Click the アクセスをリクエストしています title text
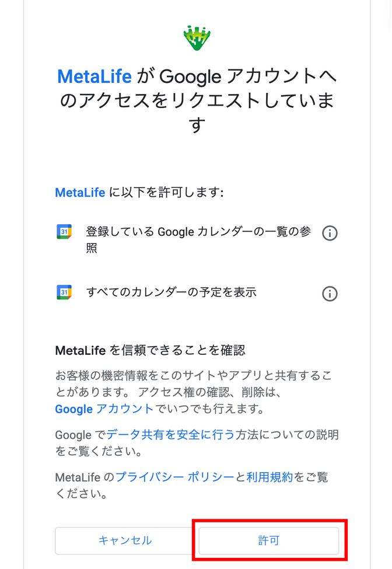The height and width of the screenshot is (569, 392). point(197,100)
